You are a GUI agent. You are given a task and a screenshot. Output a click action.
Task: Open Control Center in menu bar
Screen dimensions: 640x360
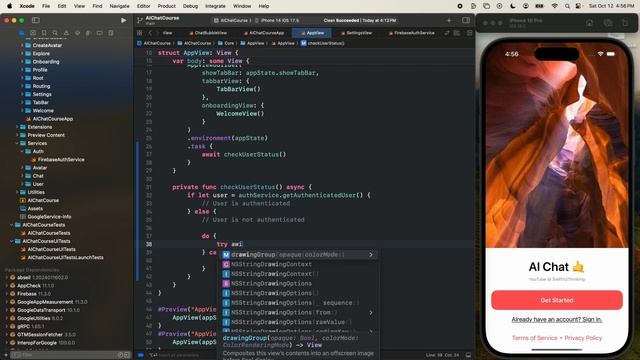tap(578, 6)
